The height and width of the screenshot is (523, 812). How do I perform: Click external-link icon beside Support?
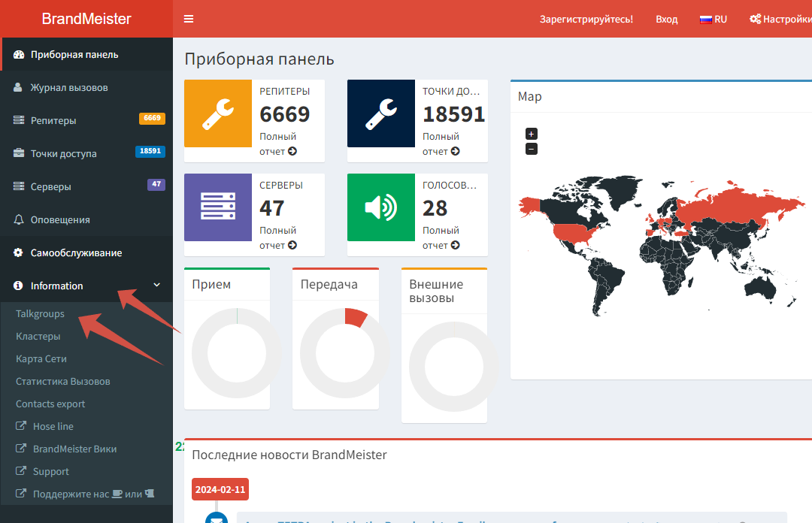tap(21, 470)
